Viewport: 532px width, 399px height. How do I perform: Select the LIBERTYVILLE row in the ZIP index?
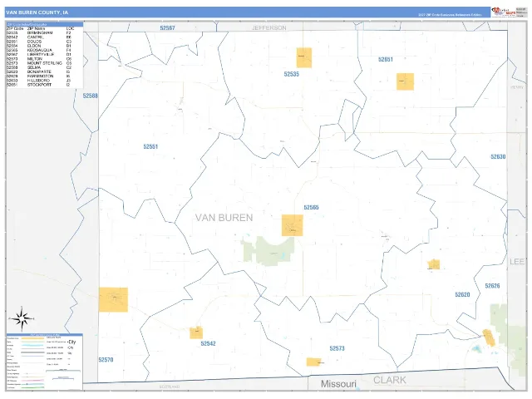coord(40,54)
